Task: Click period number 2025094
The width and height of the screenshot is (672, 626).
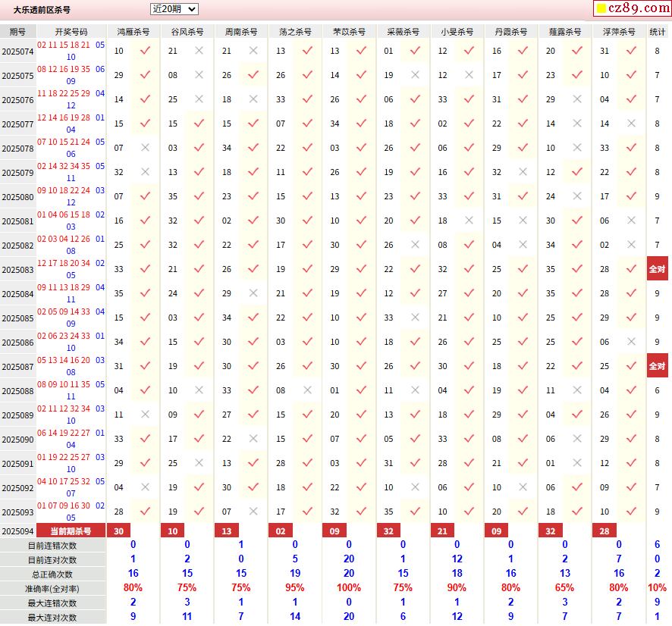Action: pyautogui.click(x=17, y=531)
